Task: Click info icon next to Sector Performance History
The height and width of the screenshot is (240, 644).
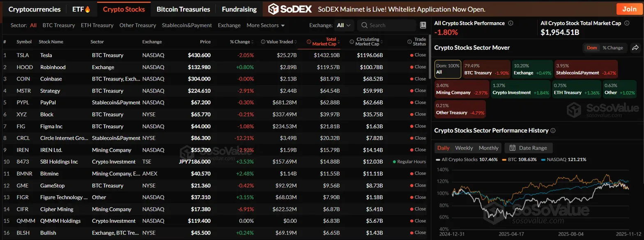Action: click(x=553, y=131)
